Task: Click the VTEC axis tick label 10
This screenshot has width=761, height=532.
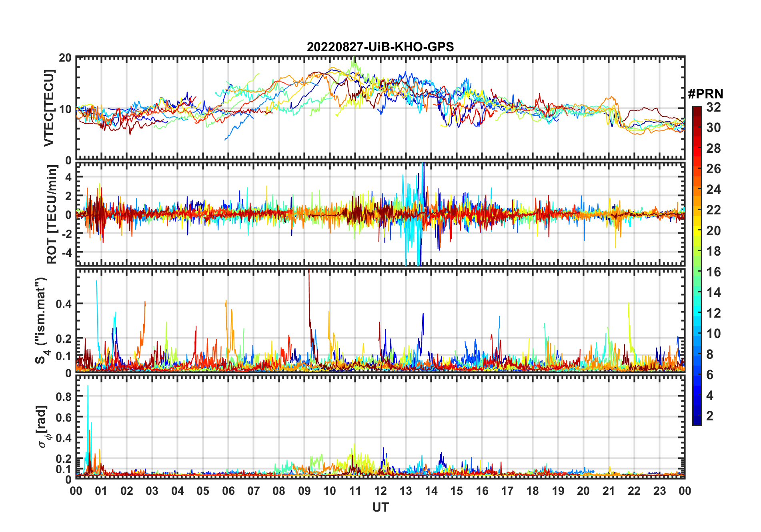Action: 65,109
